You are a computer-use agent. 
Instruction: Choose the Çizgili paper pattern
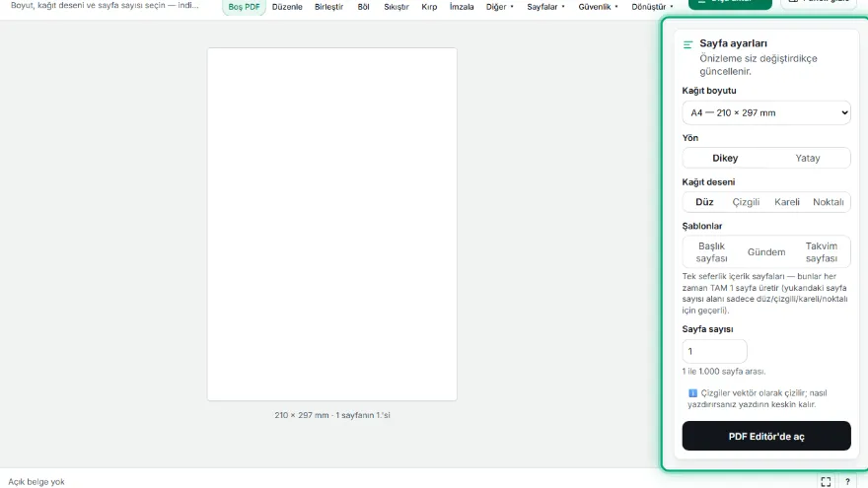(x=746, y=202)
